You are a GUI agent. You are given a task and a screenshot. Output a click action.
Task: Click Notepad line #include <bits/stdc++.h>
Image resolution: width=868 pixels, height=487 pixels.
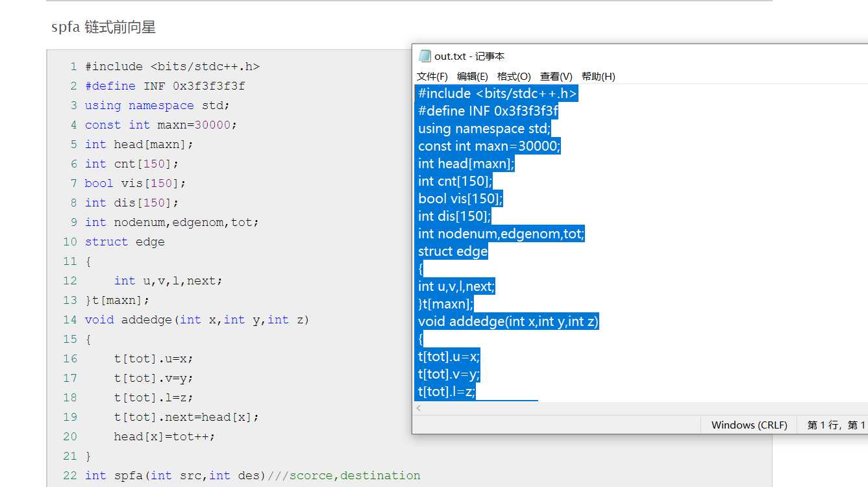498,94
